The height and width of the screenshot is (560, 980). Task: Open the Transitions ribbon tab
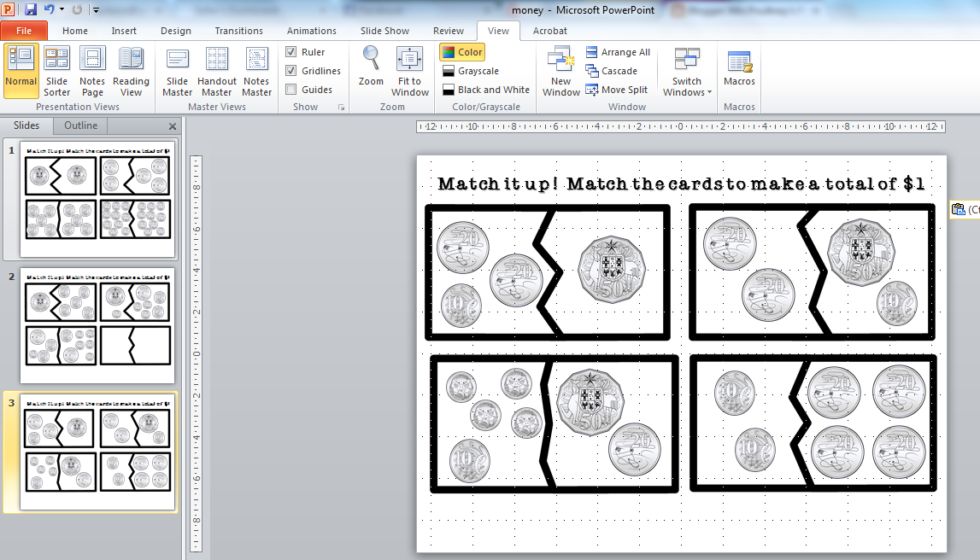238,31
